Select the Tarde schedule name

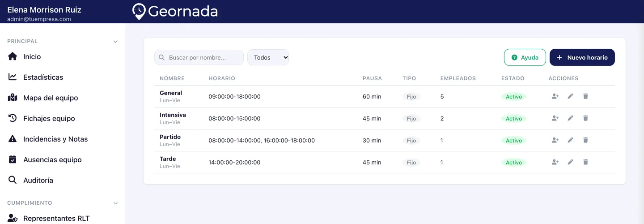point(168,159)
